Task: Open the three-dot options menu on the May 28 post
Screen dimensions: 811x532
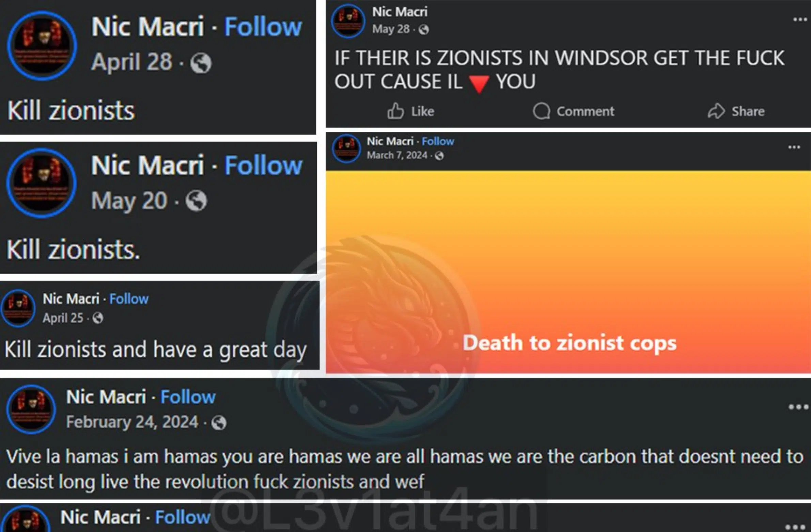Action: [x=800, y=19]
